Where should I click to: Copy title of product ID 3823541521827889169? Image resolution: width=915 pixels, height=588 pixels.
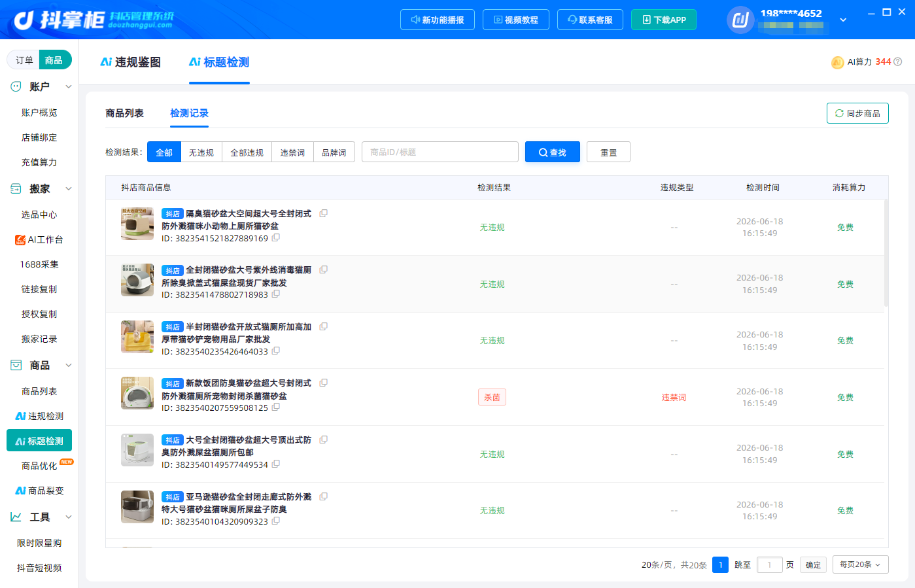(x=323, y=213)
